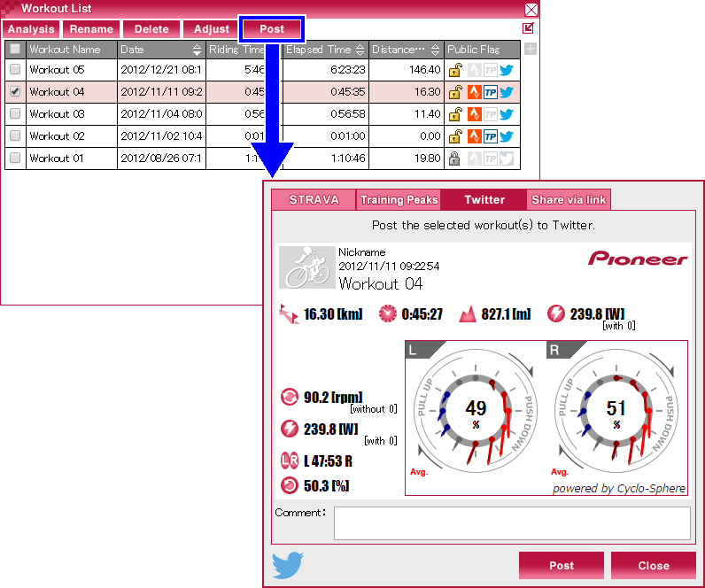Toggle the unlock icon for Workout 04
Image resolution: width=705 pixels, height=588 pixels.
point(455,92)
